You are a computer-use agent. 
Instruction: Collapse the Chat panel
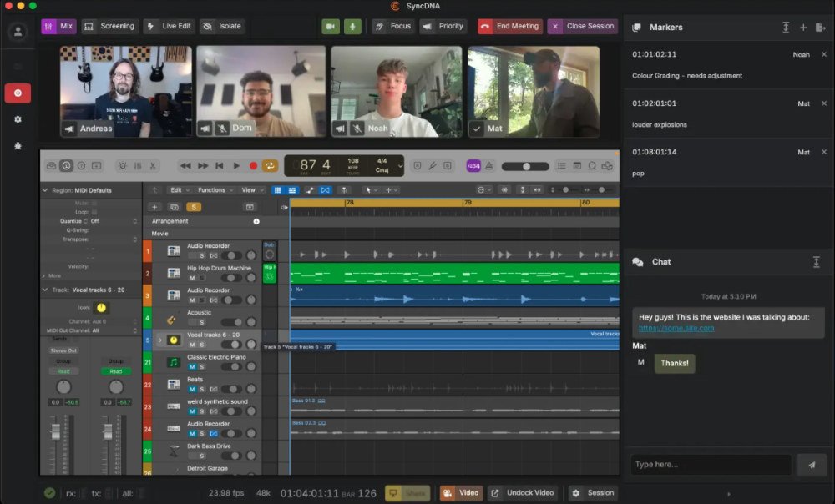coord(816,262)
